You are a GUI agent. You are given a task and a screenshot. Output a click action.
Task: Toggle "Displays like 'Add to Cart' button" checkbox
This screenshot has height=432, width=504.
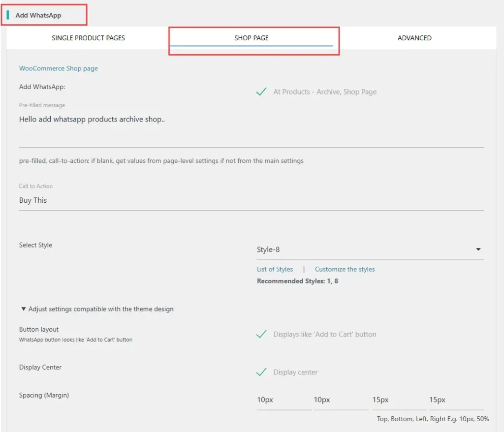click(x=261, y=335)
